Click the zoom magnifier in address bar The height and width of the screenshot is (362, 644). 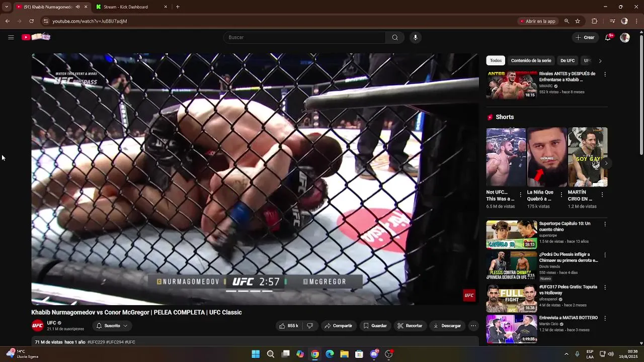click(567, 21)
